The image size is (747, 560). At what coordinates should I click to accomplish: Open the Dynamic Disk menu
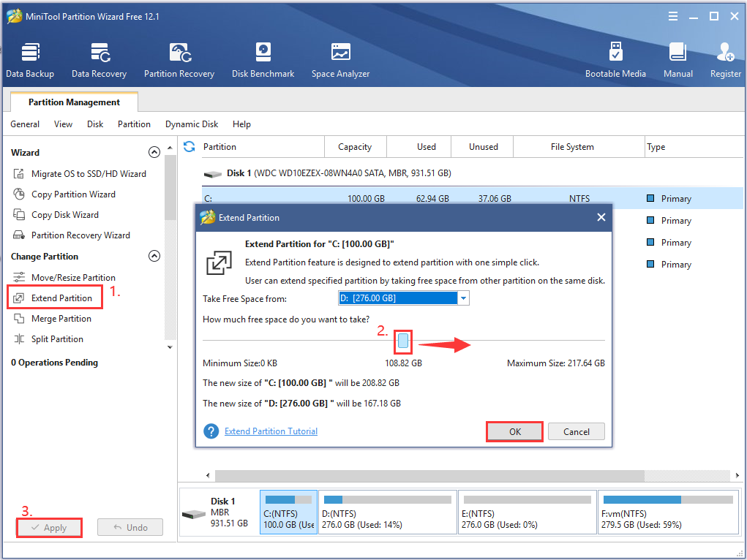pyautogui.click(x=192, y=124)
